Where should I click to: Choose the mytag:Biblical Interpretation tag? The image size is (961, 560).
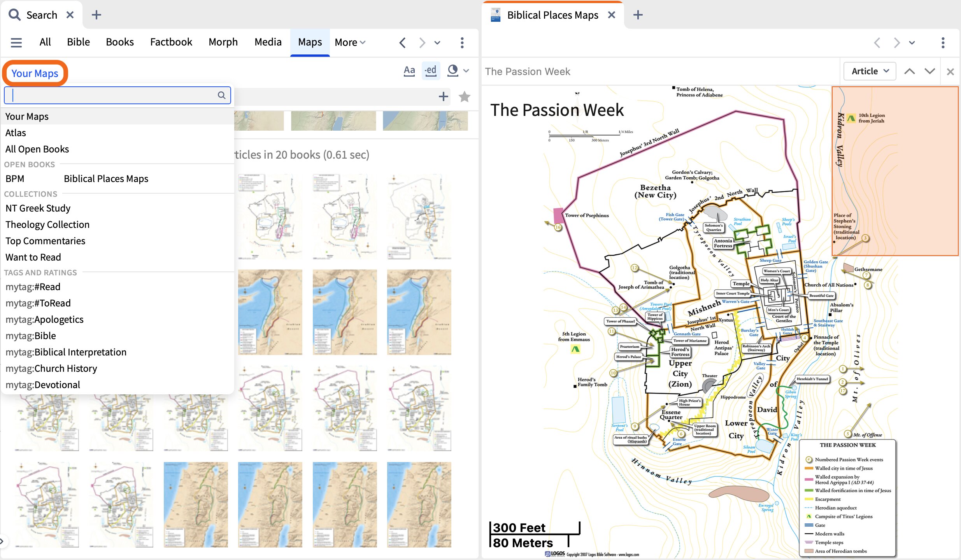tap(117, 352)
